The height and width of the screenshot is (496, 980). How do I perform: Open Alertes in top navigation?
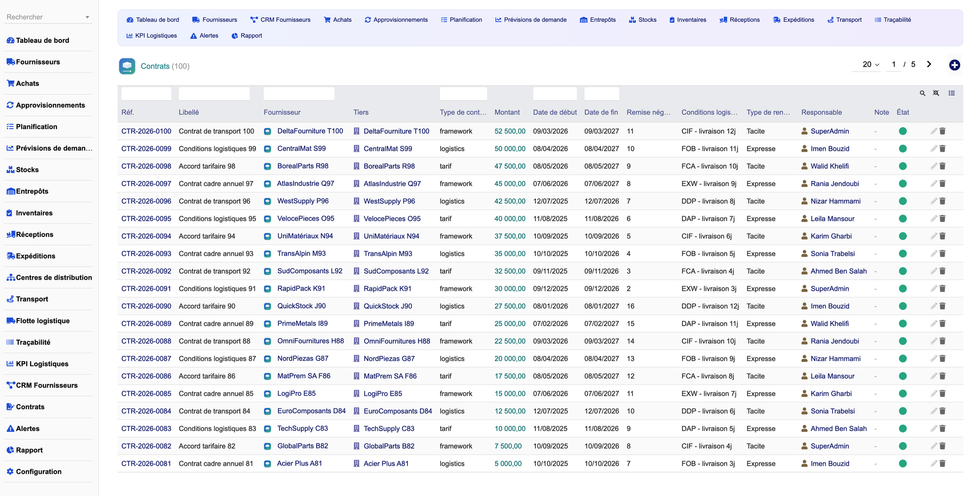(x=204, y=36)
